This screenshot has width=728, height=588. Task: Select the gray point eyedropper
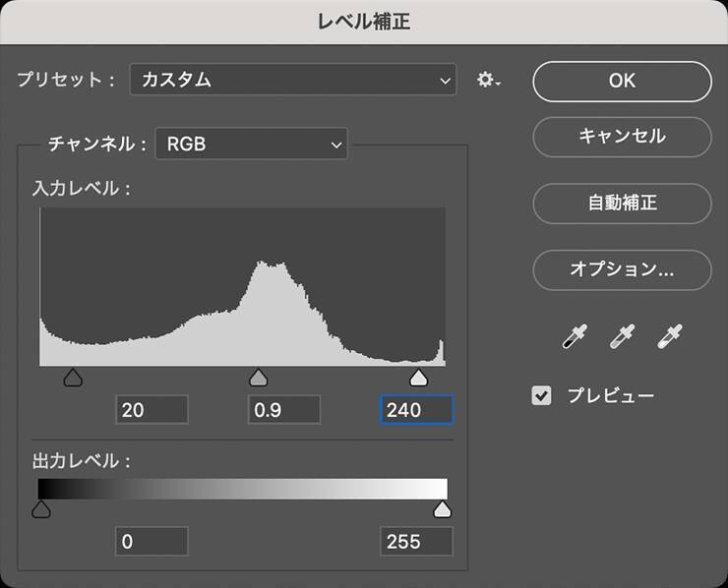tap(622, 337)
